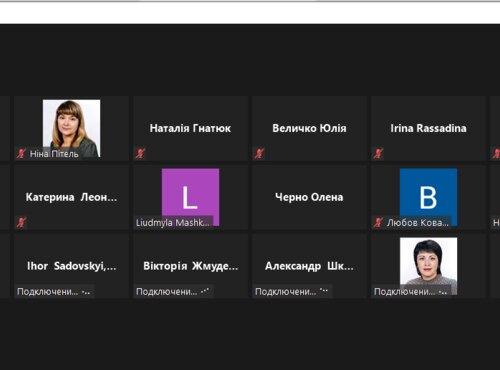The image size is (500, 370).
Task: Click the muted mic icon under Irina Rassadina
Action: [x=378, y=153]
